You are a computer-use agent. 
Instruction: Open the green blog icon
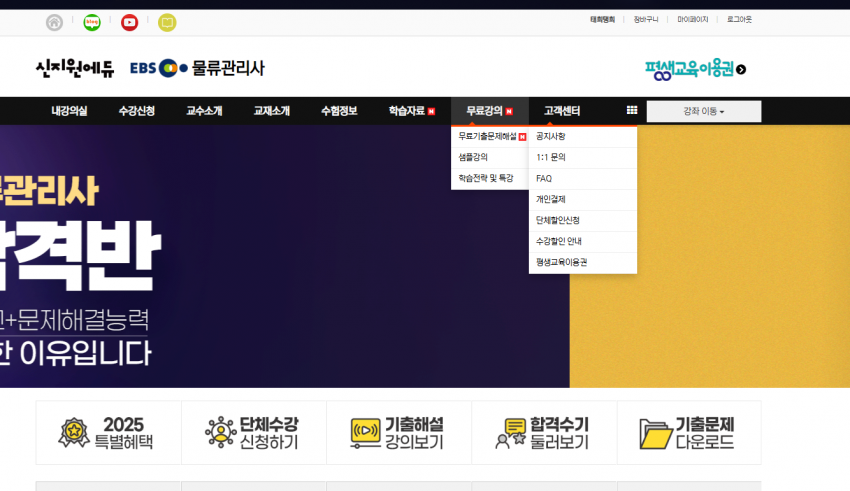(92, 23)
